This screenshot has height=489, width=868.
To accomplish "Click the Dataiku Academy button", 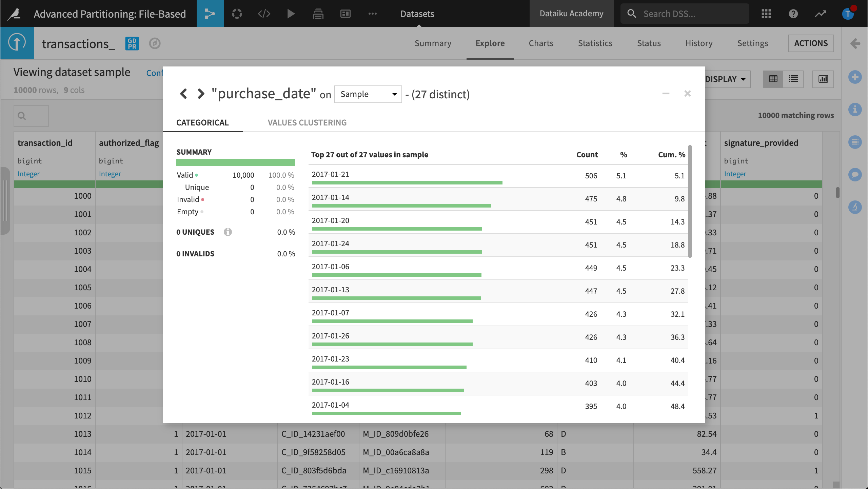I will coord(571,14).
